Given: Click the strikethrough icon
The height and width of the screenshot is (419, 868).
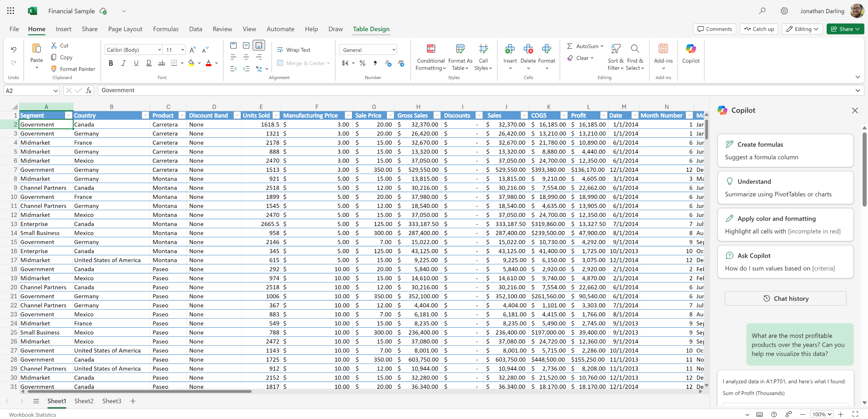Looking at the screenshot, I should click(x=161, y=63).
